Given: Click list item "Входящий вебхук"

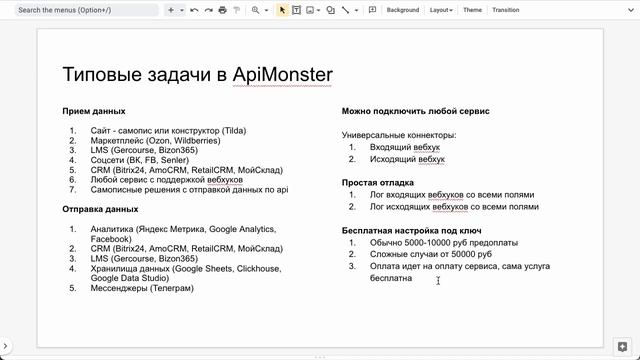Looking at the screenshot, I should [405, 147].
